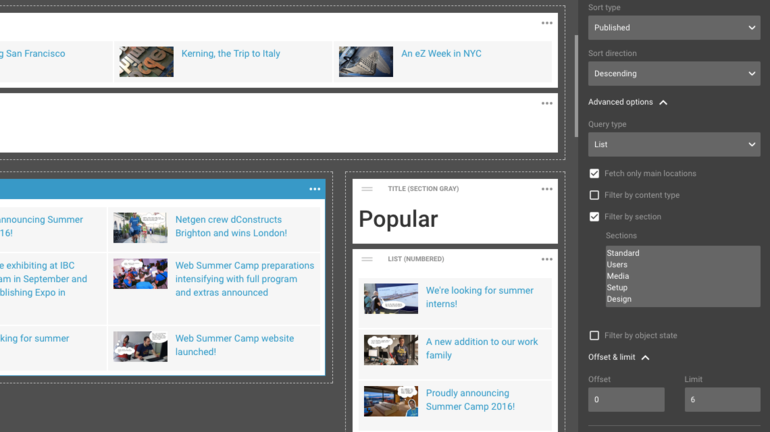Viewport: 770px width, 432px height.
Task: Open the Sort direction Descending dropdown
Action: coord(673,74)
